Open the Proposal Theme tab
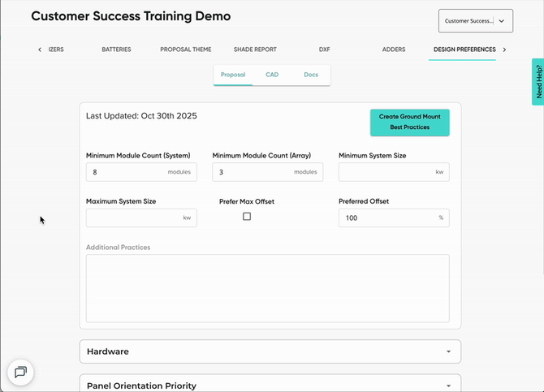 pos(186,50)
